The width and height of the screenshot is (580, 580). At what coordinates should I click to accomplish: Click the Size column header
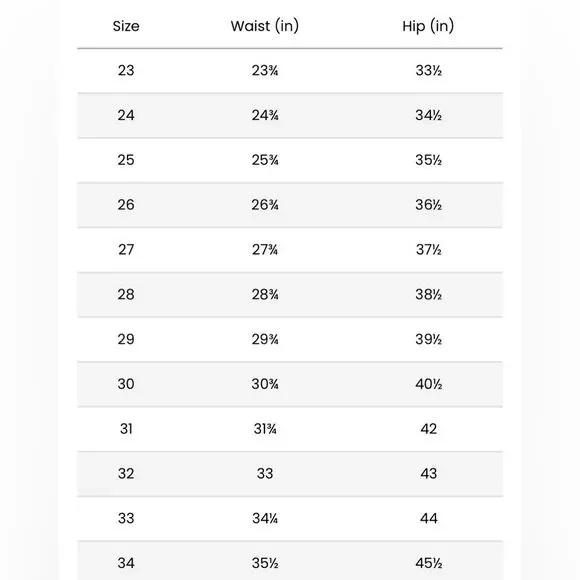tap(126, 26)
